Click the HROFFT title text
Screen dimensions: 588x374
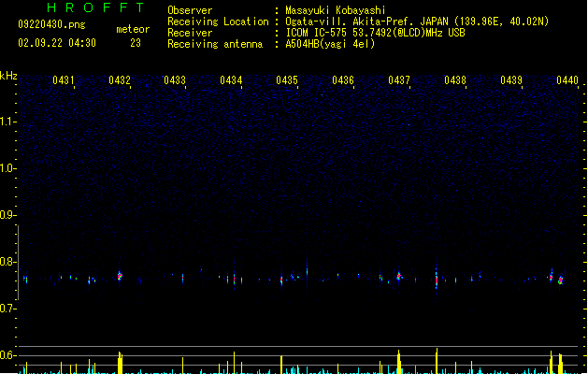pos(95,7)
